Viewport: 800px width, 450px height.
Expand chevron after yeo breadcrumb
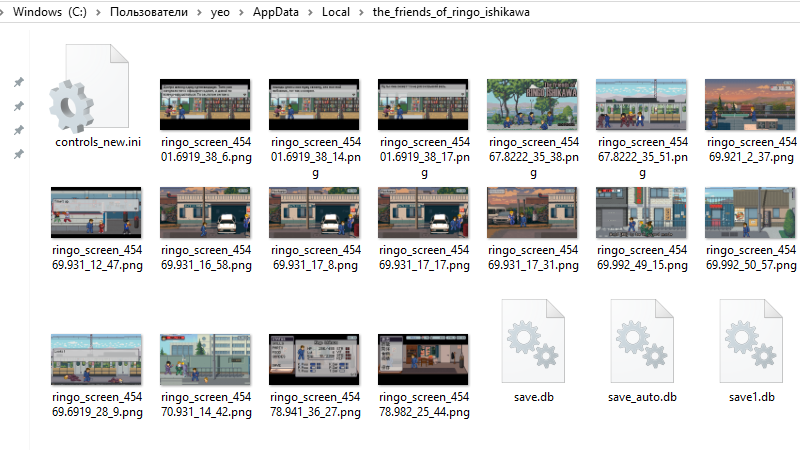[241, 12]
